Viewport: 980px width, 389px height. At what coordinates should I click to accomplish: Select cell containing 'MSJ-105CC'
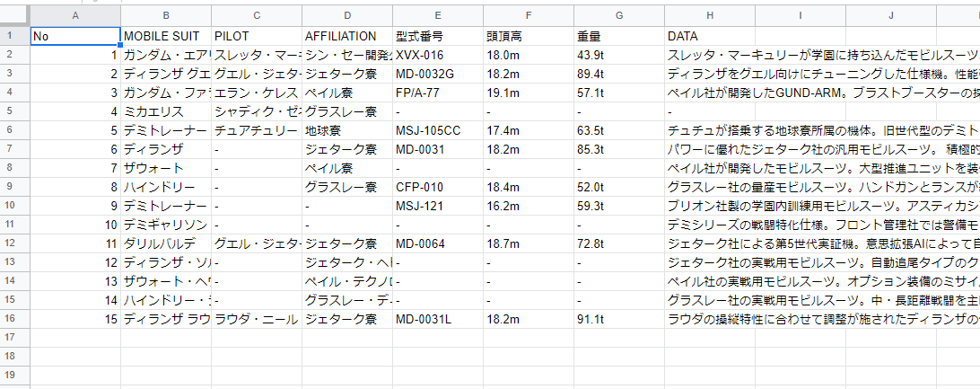coord(438,130)
